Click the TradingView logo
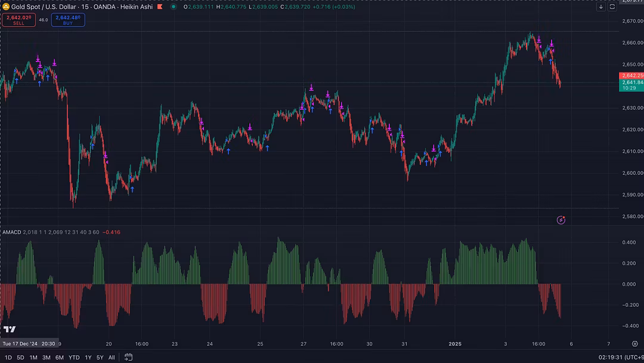The width and height of the screenshot is (644, 363). tap(10, 330)
